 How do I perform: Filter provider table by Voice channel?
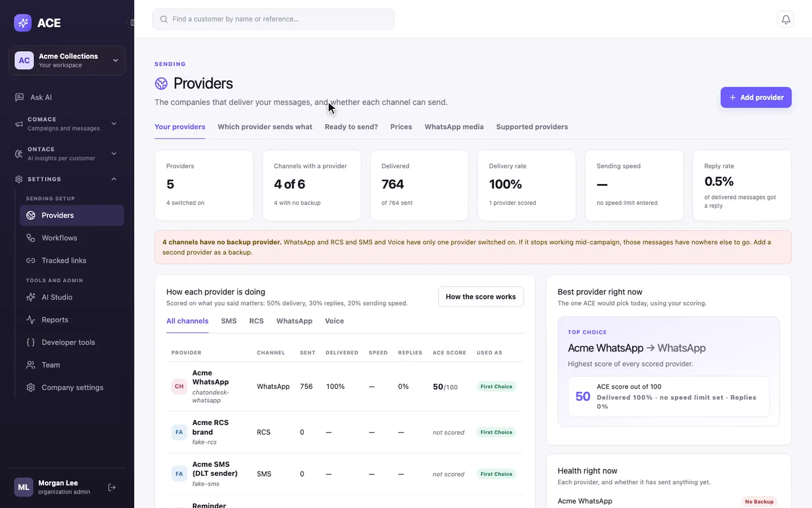point(334,321)
